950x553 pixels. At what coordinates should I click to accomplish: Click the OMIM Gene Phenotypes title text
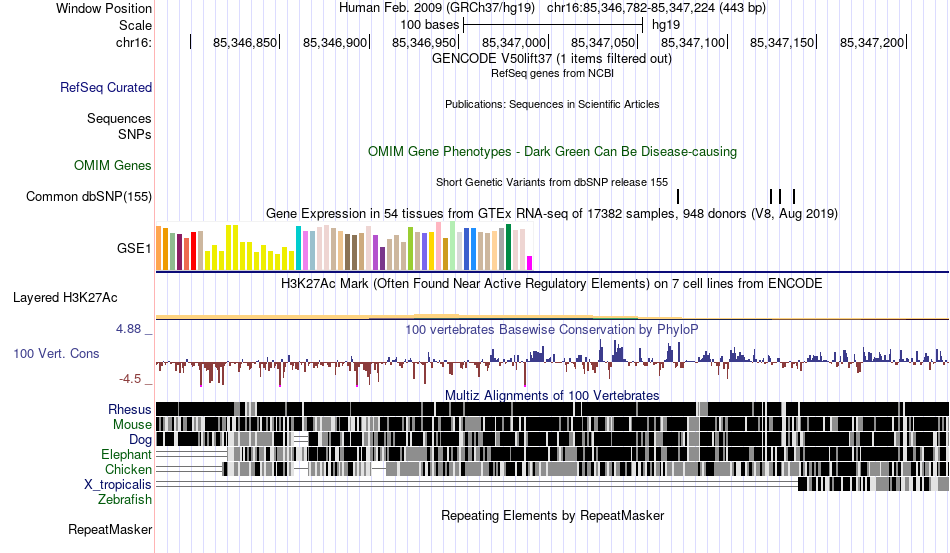pos(552,151)
